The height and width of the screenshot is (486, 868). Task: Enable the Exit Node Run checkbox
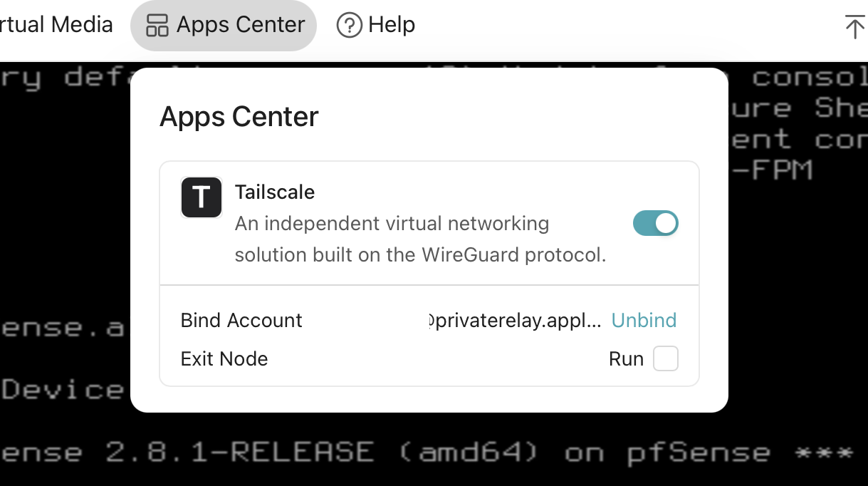click(666, 358)
